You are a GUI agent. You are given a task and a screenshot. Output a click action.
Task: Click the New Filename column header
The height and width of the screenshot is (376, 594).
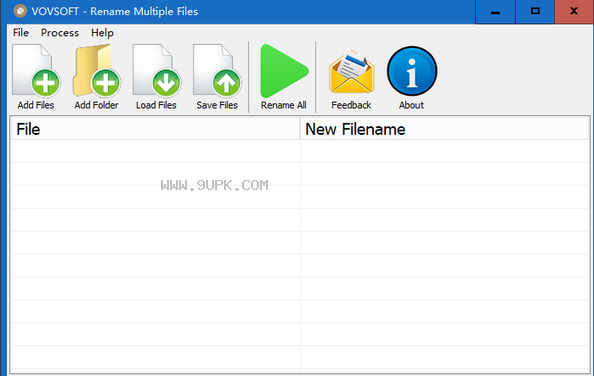(445, 129)
